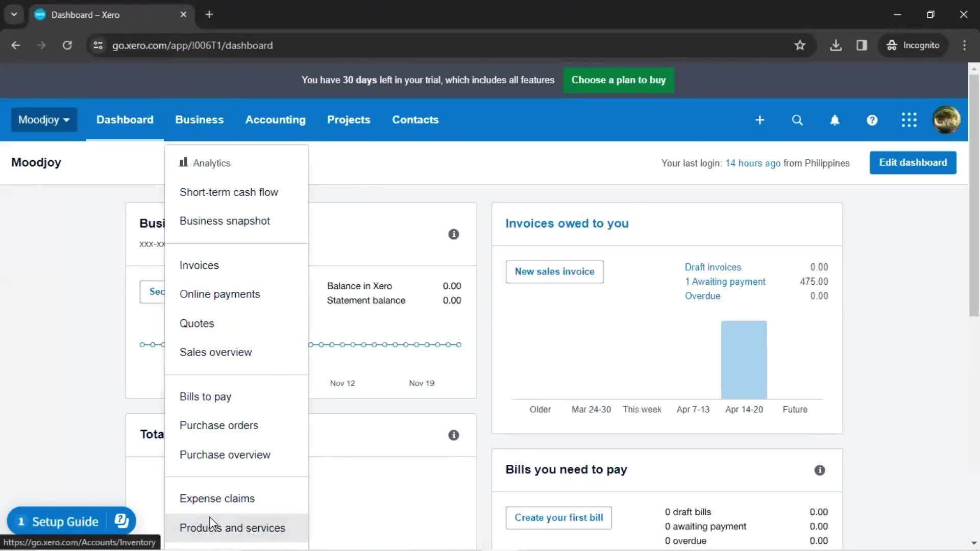Image resolution: width=980 pixels, height=551 pixels.
Task: Open the Xero apps grid icon
Action: point(909,120)
